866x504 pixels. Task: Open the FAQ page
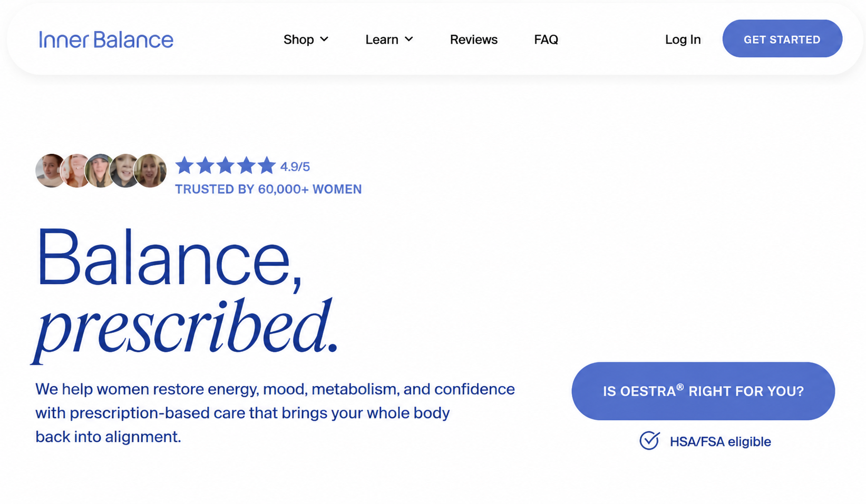tap(546, 39)
